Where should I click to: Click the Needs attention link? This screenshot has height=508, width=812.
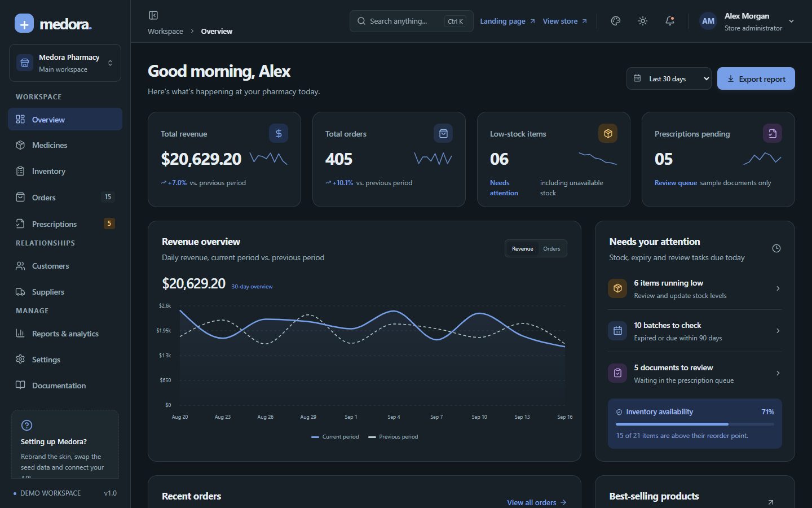(x=504, y=188)
